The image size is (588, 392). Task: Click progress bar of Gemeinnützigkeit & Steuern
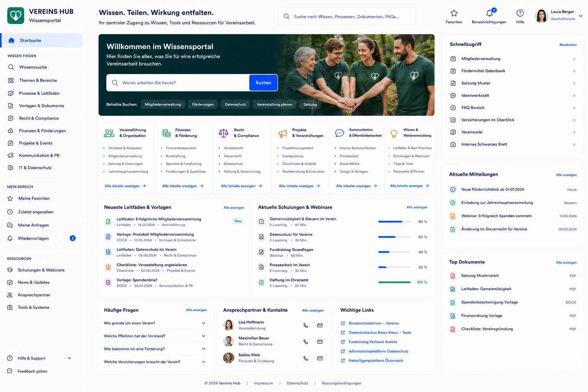394,222
